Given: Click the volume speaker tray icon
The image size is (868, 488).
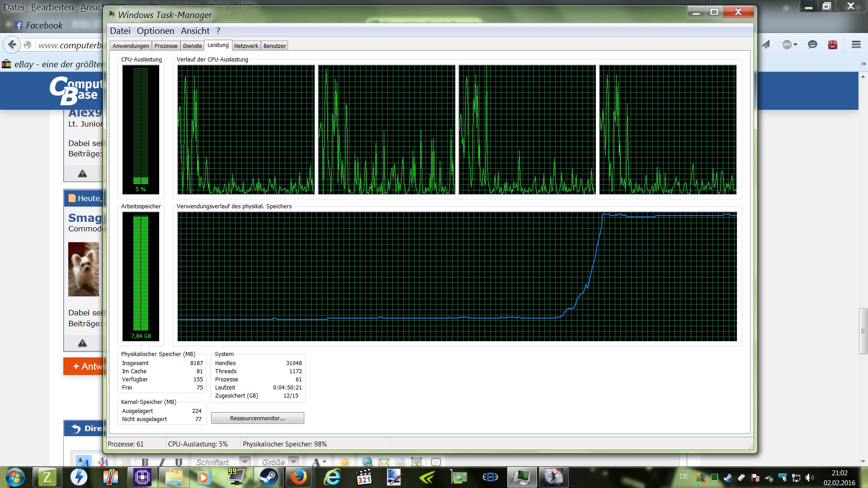Looking at the screenshot, I should click(x=809, y=478).
